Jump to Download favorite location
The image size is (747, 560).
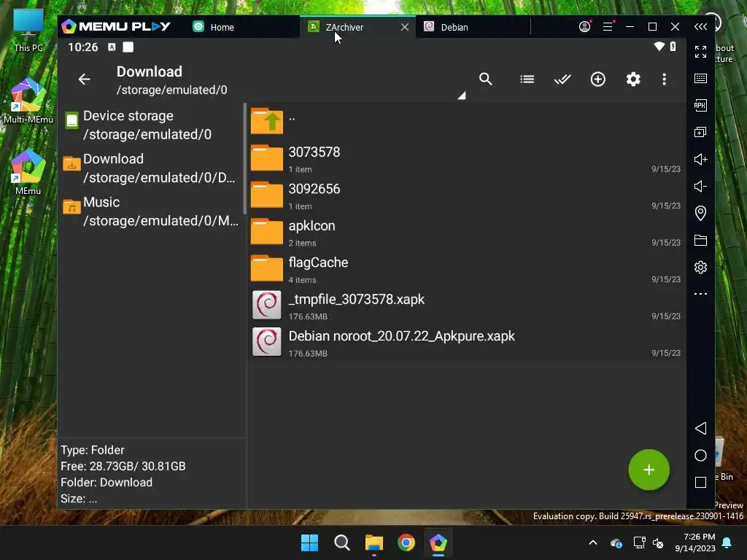152,168
